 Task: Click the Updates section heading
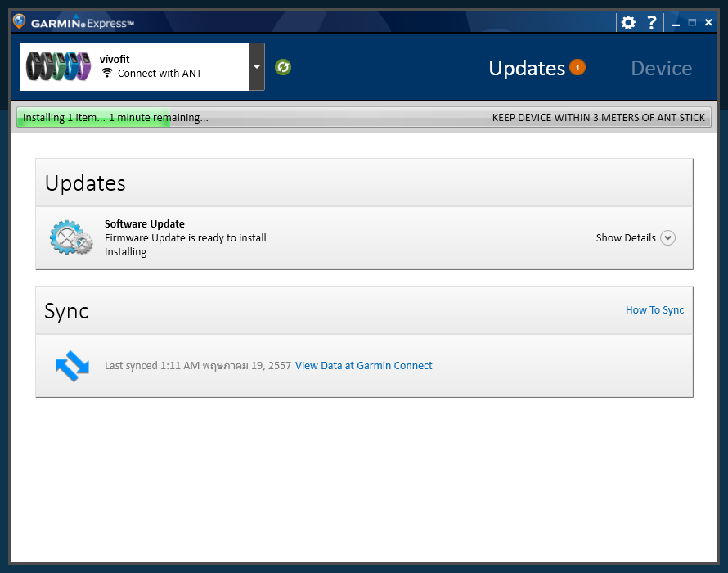(85, 183)
